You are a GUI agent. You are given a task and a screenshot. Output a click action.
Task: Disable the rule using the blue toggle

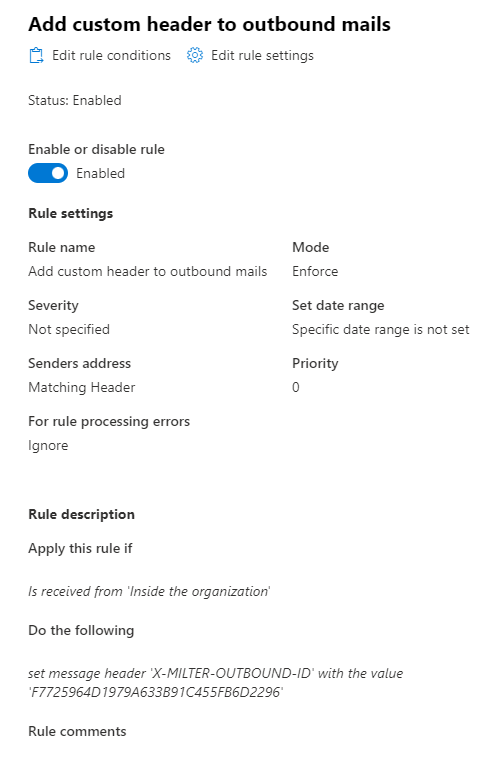[x=48, y=173]
